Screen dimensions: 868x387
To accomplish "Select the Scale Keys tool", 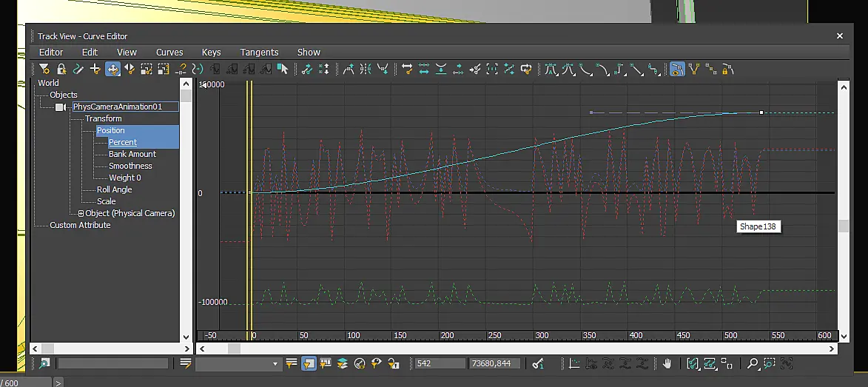I will pos(146,70).
